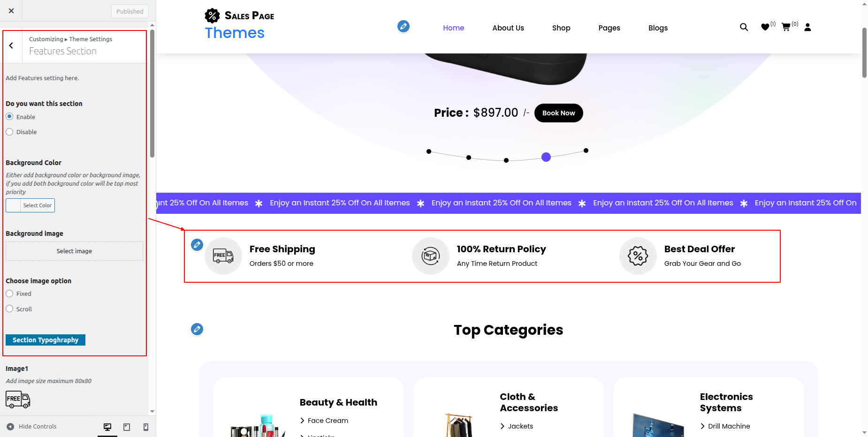Go back using the left chevron arrow
Image resolution: width=868 pixels, height=437 pixels.
[11, 46]
